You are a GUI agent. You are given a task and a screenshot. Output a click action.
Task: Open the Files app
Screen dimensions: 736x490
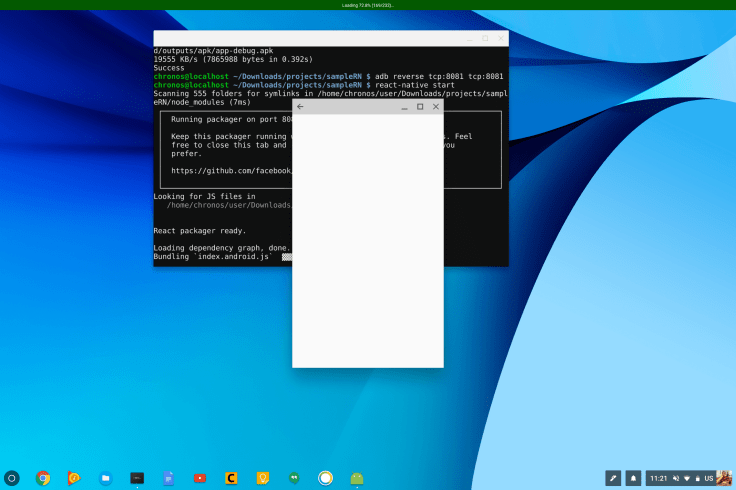pyautogui.click(x=105, y=478)
